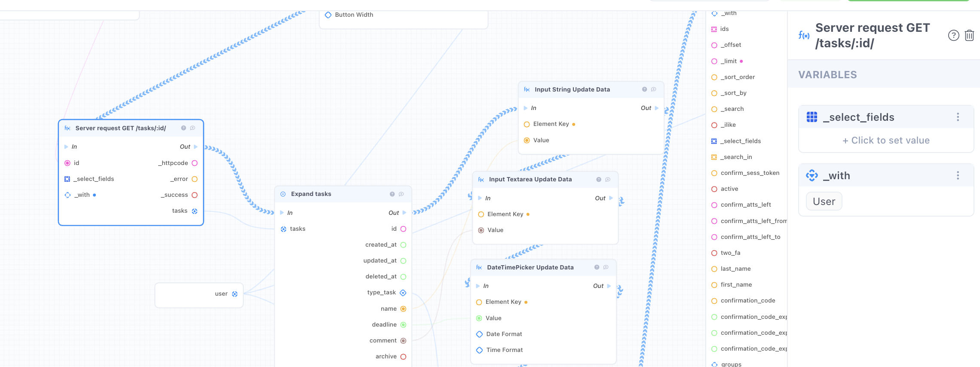This screenshot has height=367, width=980.
Task: Click Out arrow on Input String Update Data
Action: tap(657, 108)
